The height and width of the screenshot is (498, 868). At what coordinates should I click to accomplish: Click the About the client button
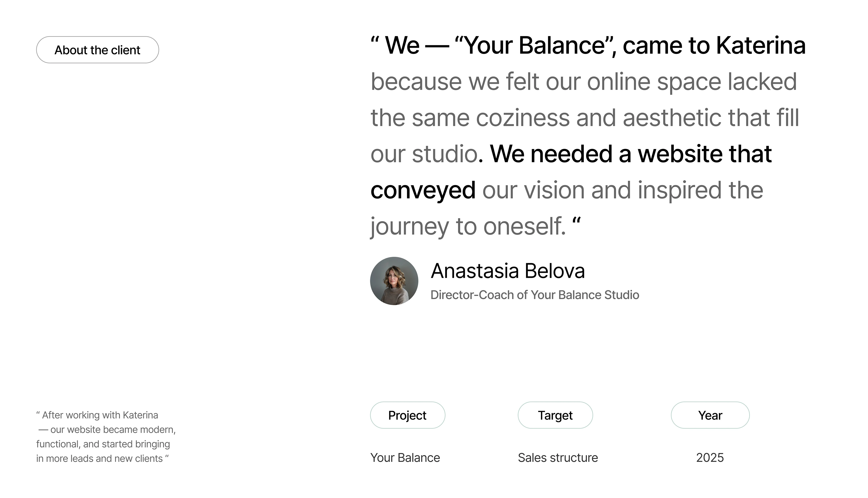pos(97,50)
